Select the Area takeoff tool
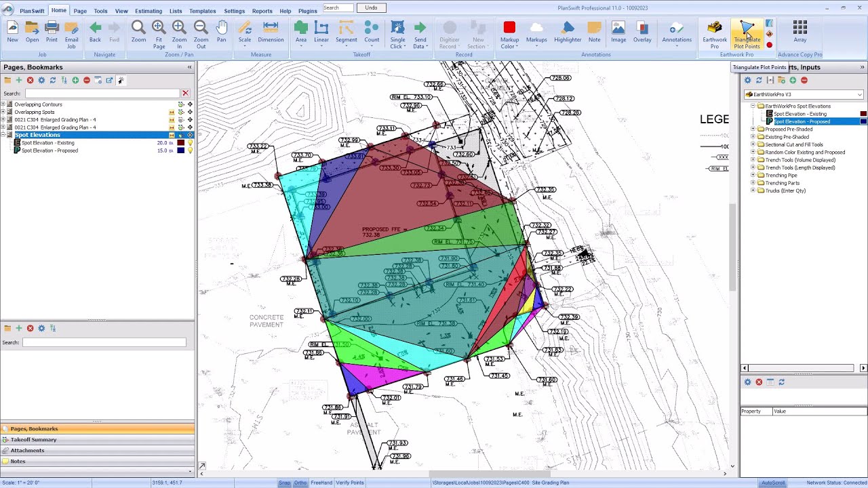The height and width of the screenshot is (488, 868). tap(301, 32)
